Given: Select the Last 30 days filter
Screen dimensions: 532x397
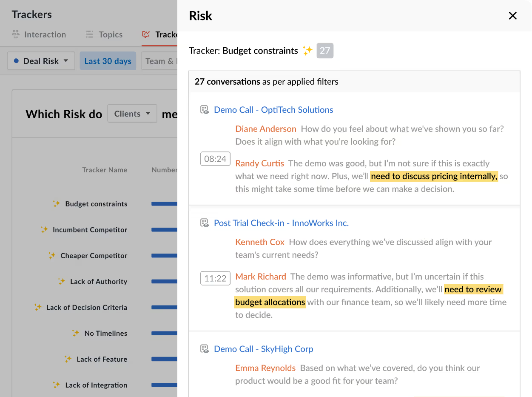Looking at the screenshot, I should (x=108, y=61).
